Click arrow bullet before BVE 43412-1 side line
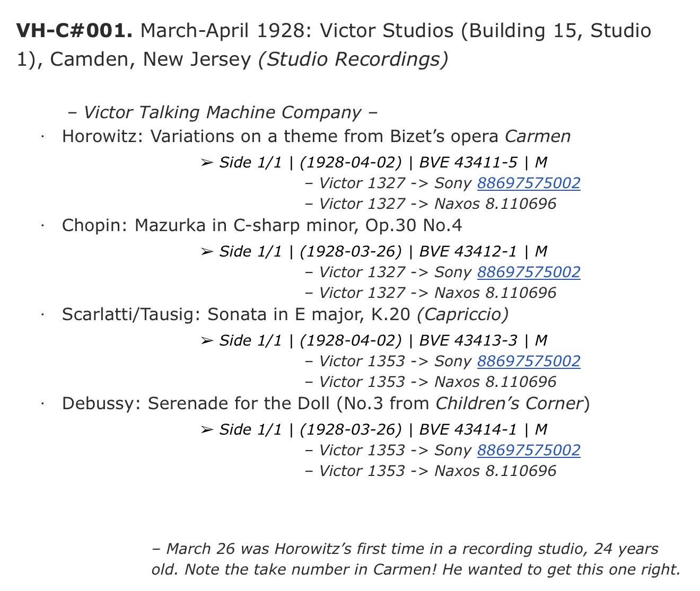The width and height of the screenshot is (700, 591). pyautogui.click(x=207, y=251)
